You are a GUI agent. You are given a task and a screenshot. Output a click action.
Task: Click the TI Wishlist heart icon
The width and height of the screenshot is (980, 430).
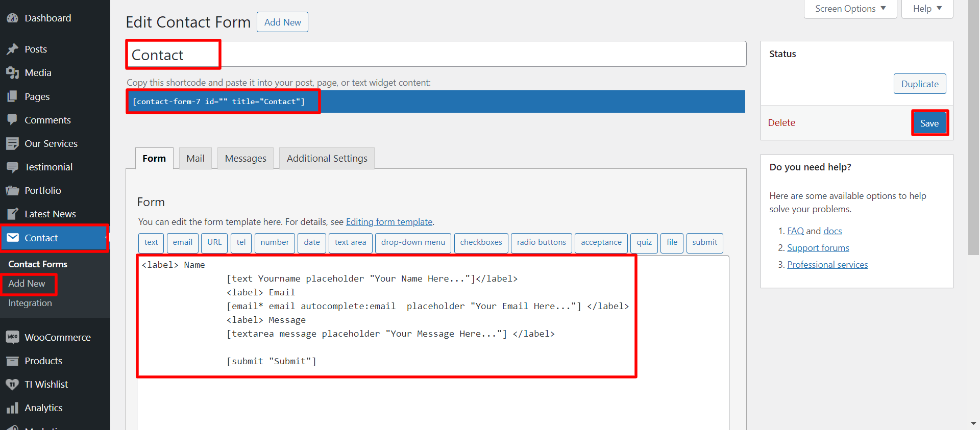pyautogui.click(x=12, y=385)
